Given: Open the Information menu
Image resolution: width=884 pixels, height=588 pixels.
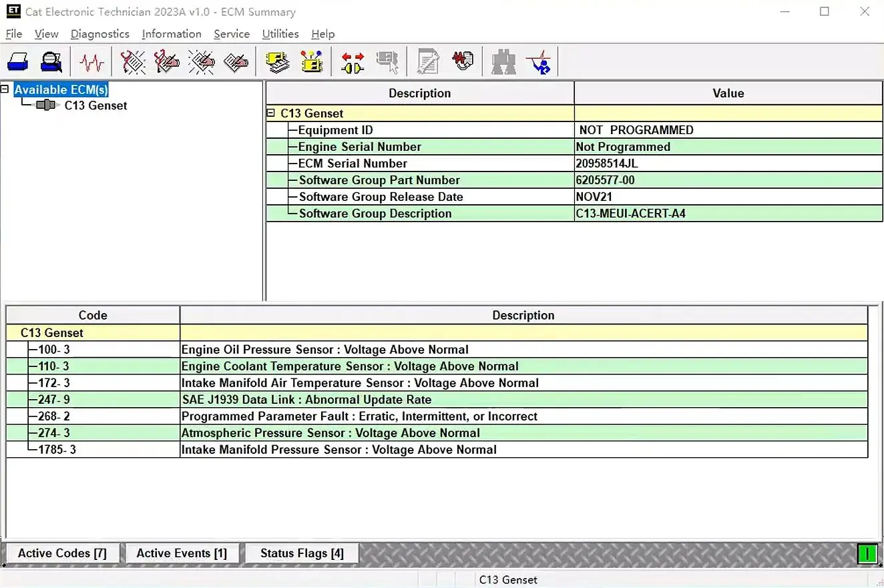Looking at the screenshot, I should pyautogui.click(x=172, y=34).
